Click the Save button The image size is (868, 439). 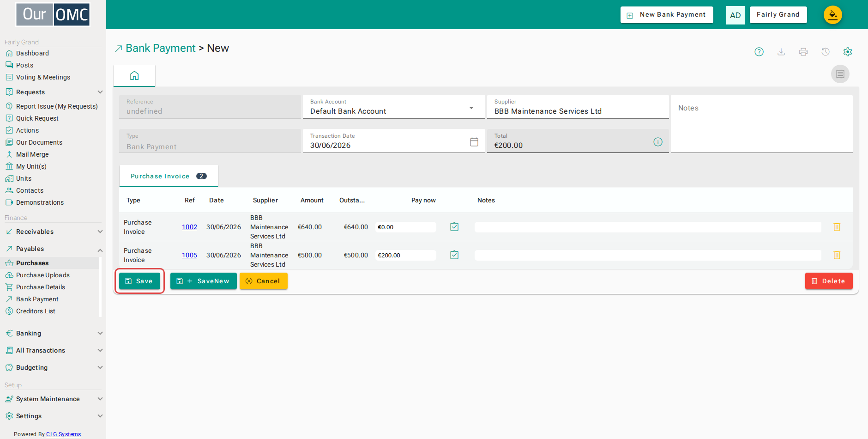point(139,281)
